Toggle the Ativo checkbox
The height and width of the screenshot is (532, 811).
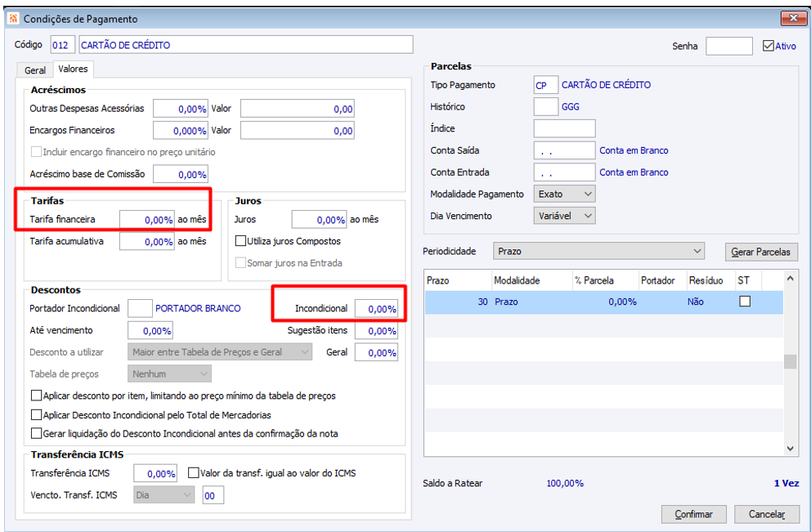[768, 46]
